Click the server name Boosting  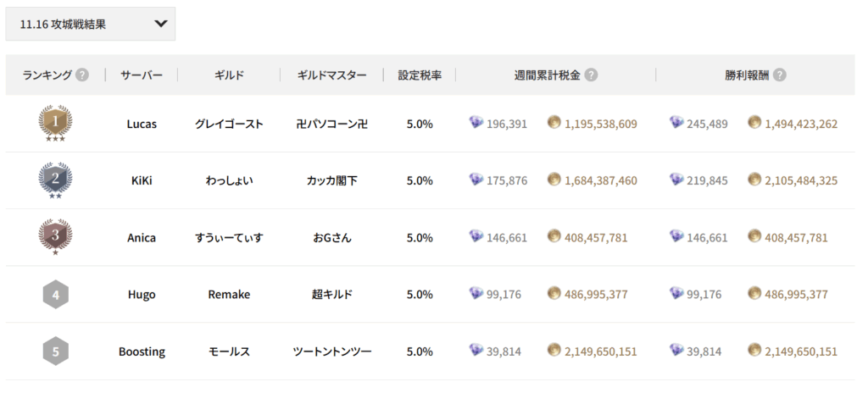pyautogui.click(x=142, y=351)
